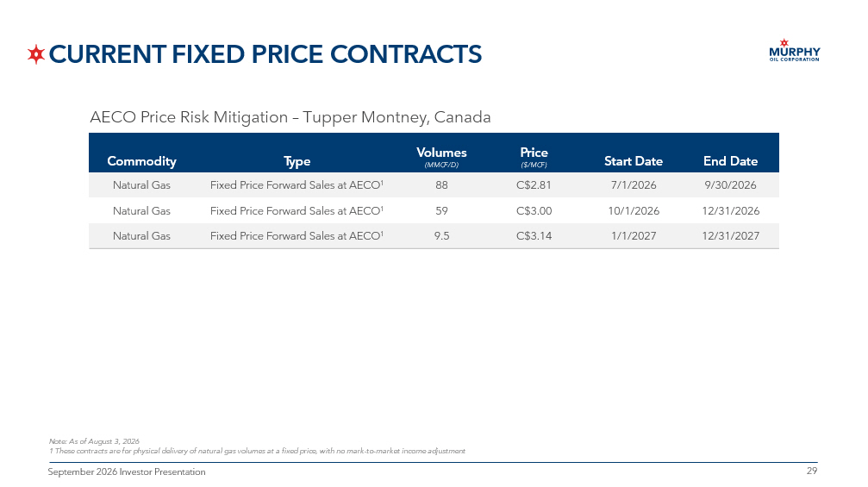Select the C$3.14 price cell
The image size is (868, 487).
tap(534, 236)
